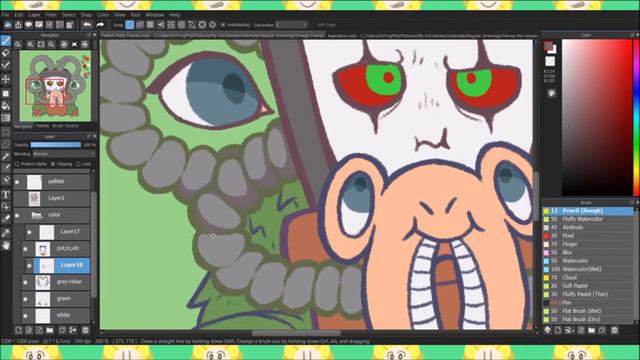Click the flip icon in Navigator

pyautogui.click(x=74, y=44)
